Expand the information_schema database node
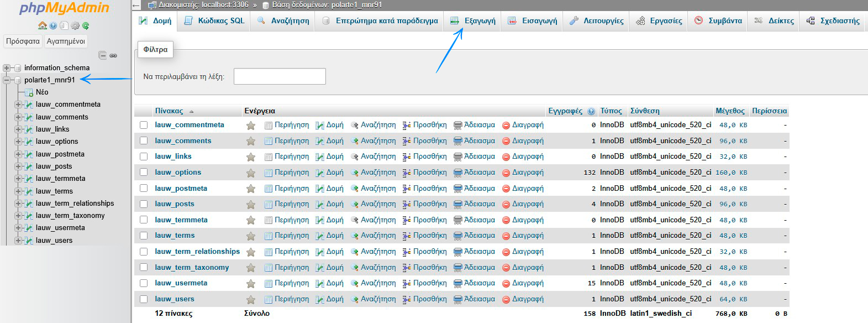The image size is (868, 323). (7, 68)
